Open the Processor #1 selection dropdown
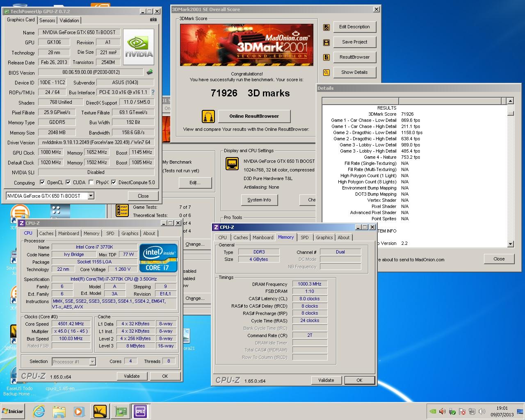525x420 pixels. pos(92,362)
